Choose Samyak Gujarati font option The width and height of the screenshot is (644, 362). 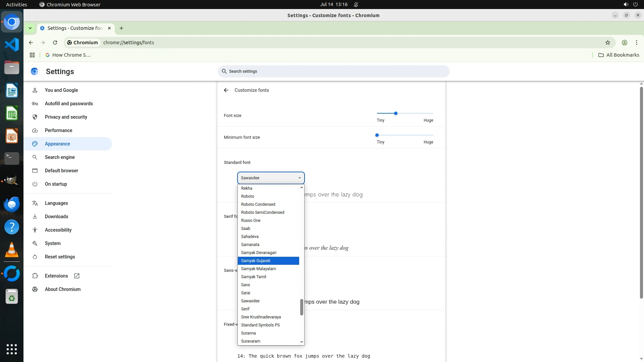coord(256,261)
